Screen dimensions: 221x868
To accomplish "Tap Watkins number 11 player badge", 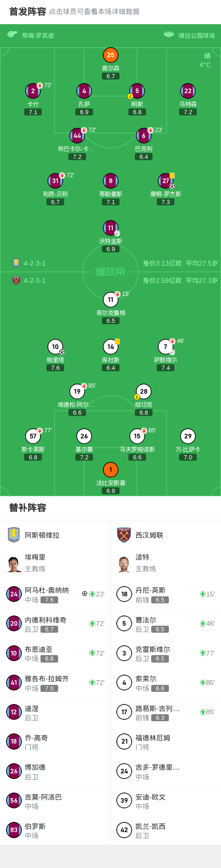I will tap(111, 228).
